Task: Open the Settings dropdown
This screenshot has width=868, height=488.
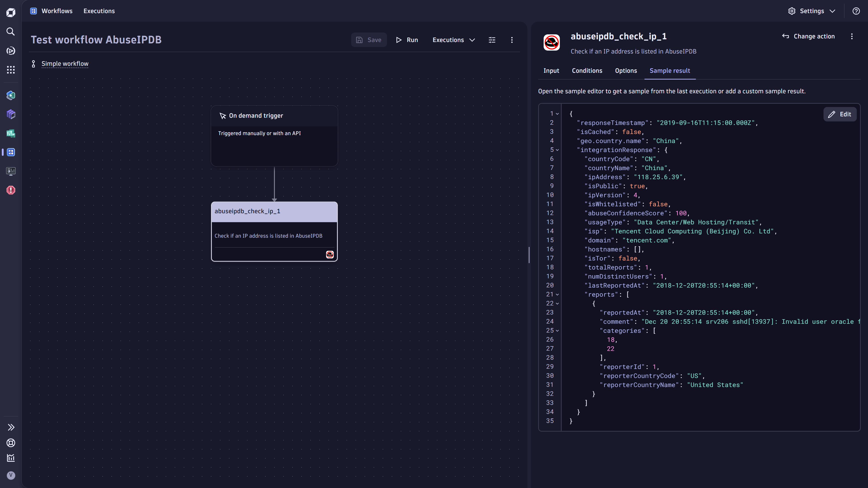Action: [x=812, y=11]
